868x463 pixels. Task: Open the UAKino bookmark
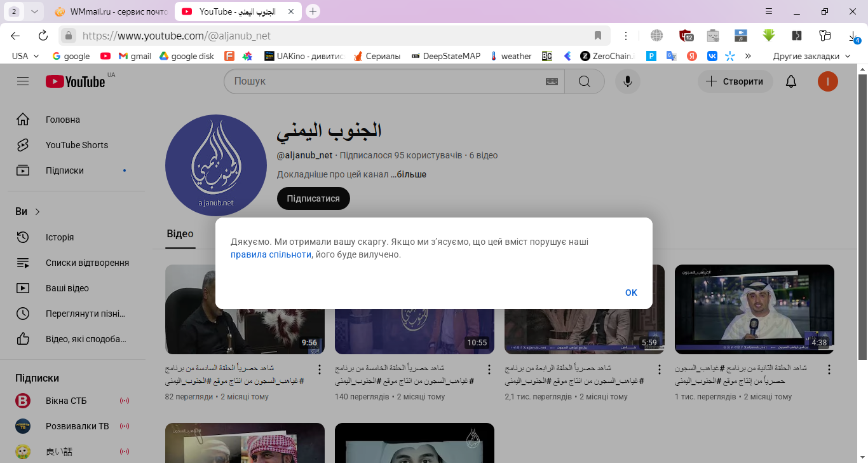303,56
